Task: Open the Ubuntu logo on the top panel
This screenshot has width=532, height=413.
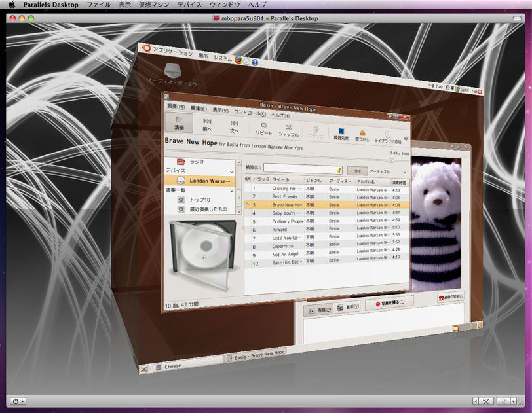Action: tap(146, 48)
